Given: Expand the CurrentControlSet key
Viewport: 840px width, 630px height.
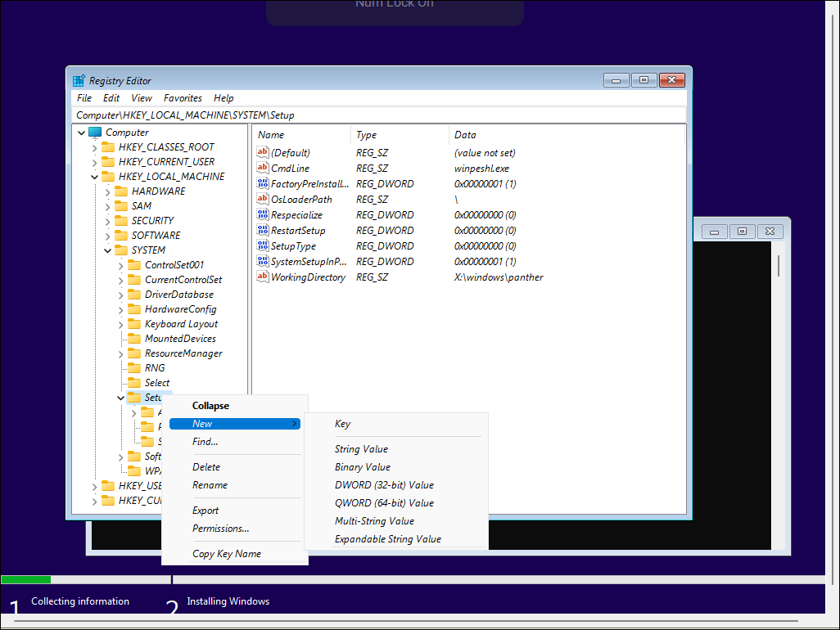Looking at the screenshot, I should coord(120,279).
